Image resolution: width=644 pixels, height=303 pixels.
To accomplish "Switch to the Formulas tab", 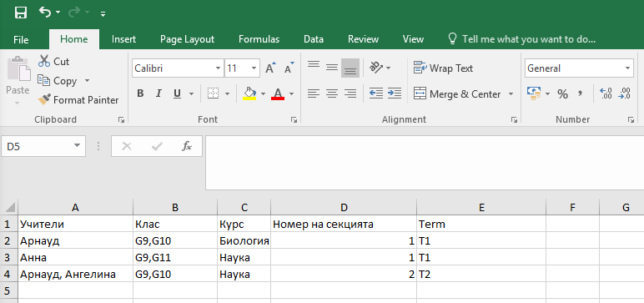I will click(259, 39).
